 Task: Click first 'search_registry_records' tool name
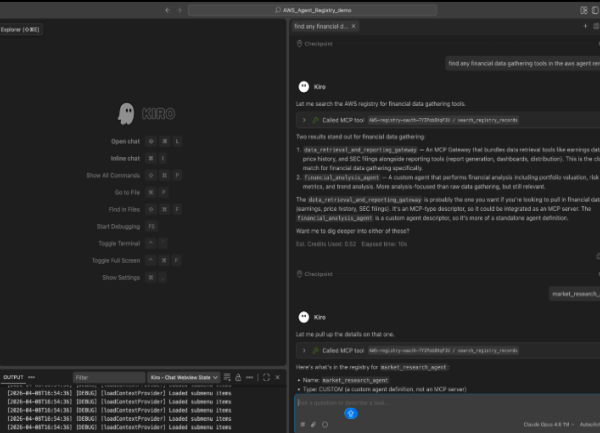(488, 120)
